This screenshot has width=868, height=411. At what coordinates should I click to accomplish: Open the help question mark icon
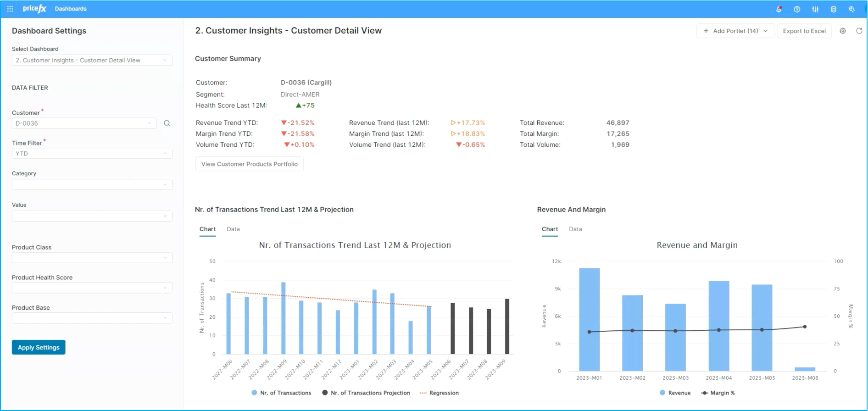point(797,9)
